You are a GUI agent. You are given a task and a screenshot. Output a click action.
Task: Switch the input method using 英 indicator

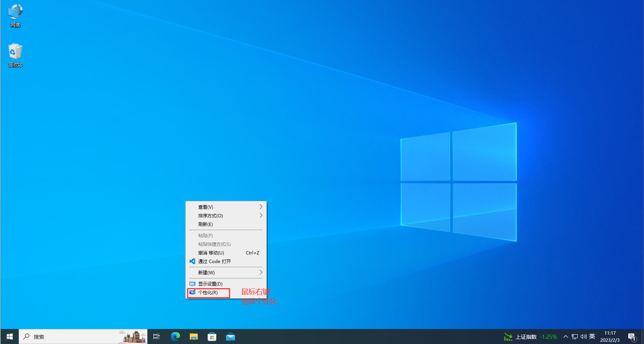click(x=592, y=337)
